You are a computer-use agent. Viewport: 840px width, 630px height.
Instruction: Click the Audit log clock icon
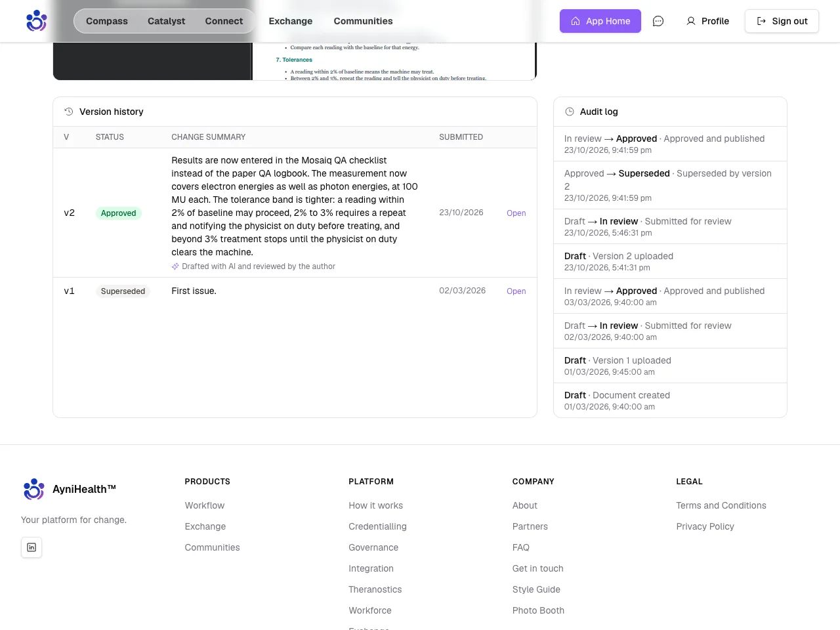(570, 112)
